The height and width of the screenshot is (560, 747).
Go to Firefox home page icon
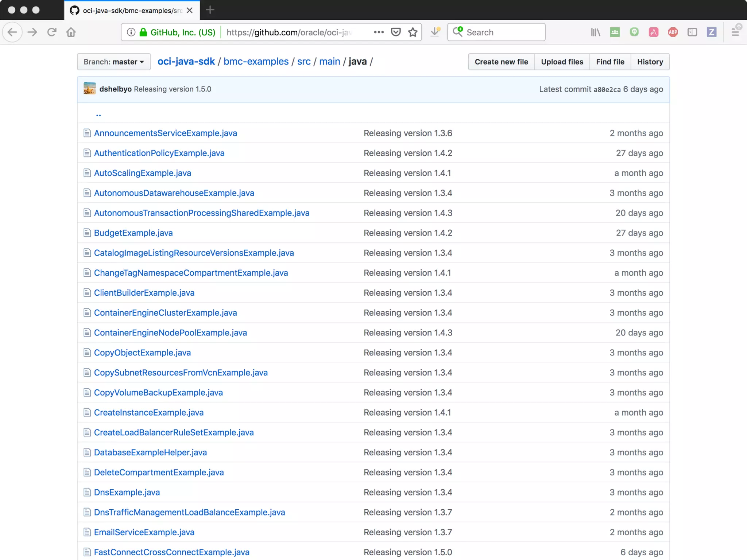pyautogui.click(x=71, y=32)
